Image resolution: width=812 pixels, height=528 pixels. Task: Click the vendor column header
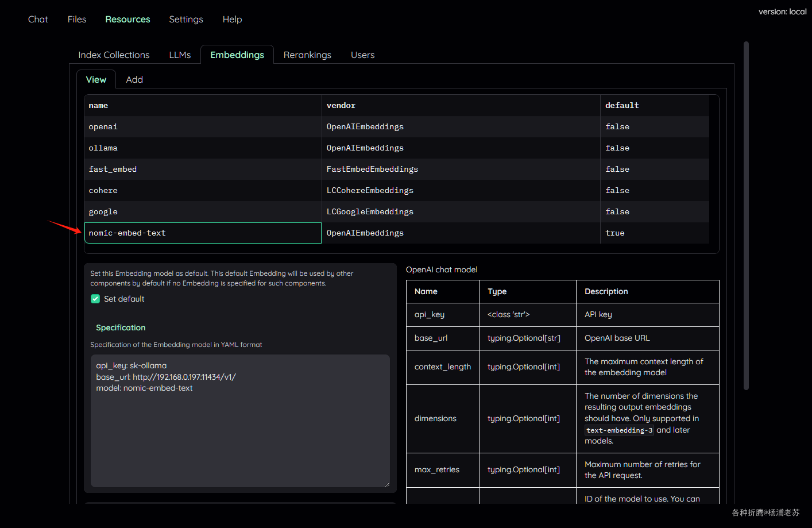(461, 106)
